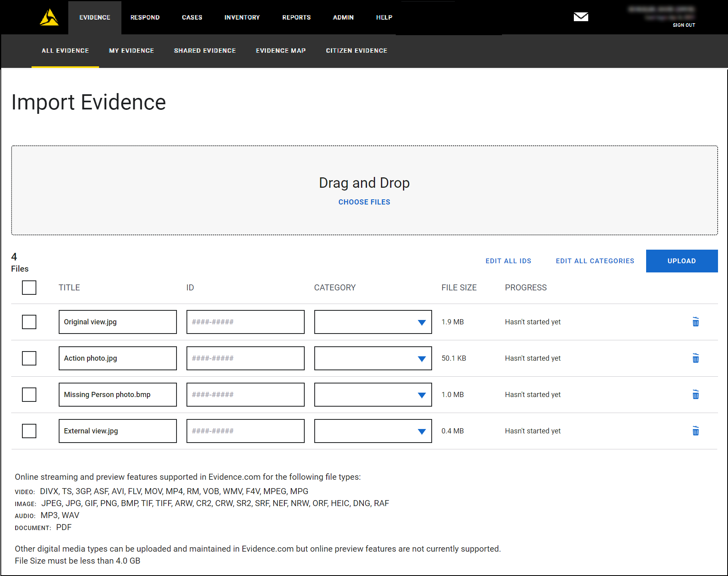The width and height of the screenshot is (728, 576).
Task: Select the Action photo.jpg row checkbox
Action: [29, 358]
